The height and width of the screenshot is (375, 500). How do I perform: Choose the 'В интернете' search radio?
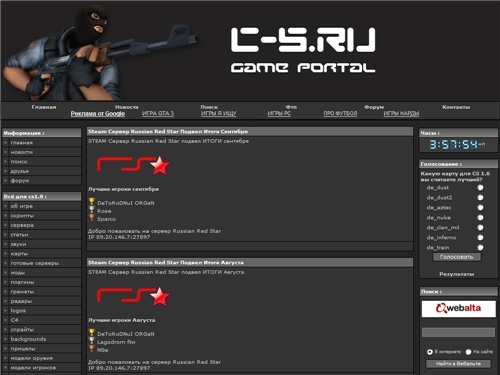[430, 352]
